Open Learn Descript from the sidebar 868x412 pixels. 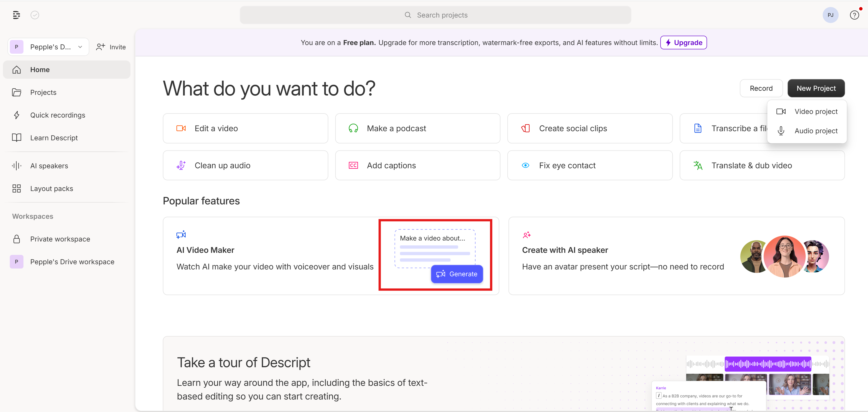54,138
